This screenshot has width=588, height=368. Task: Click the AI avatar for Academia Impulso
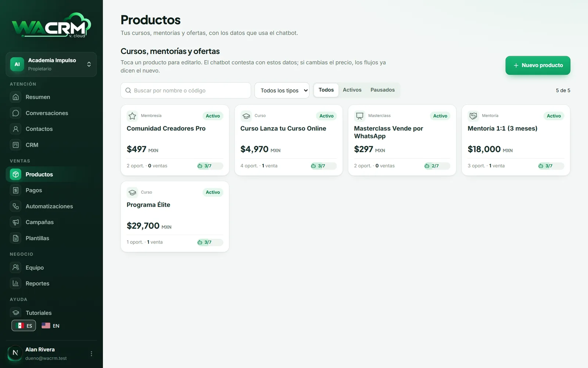pos(17,64)
